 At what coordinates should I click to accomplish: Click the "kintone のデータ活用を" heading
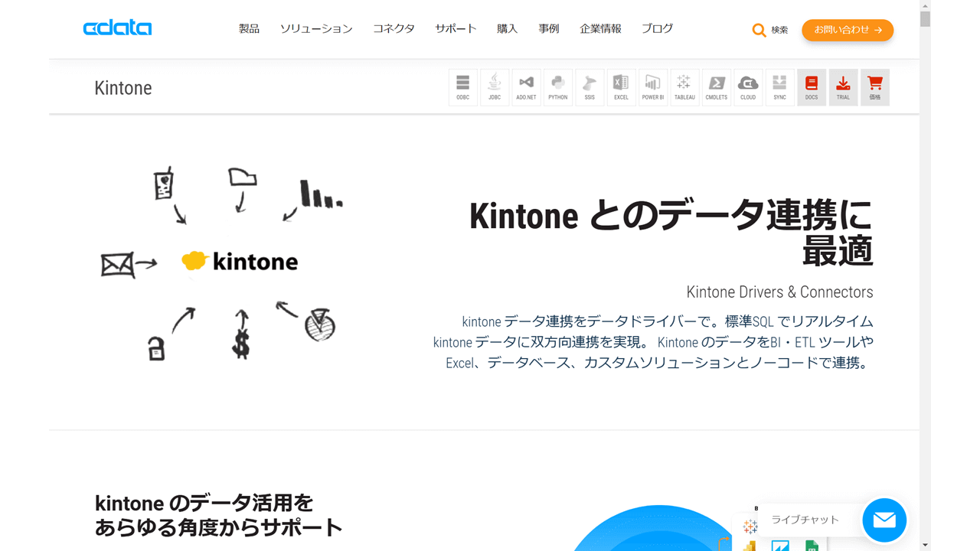[204, 503]
